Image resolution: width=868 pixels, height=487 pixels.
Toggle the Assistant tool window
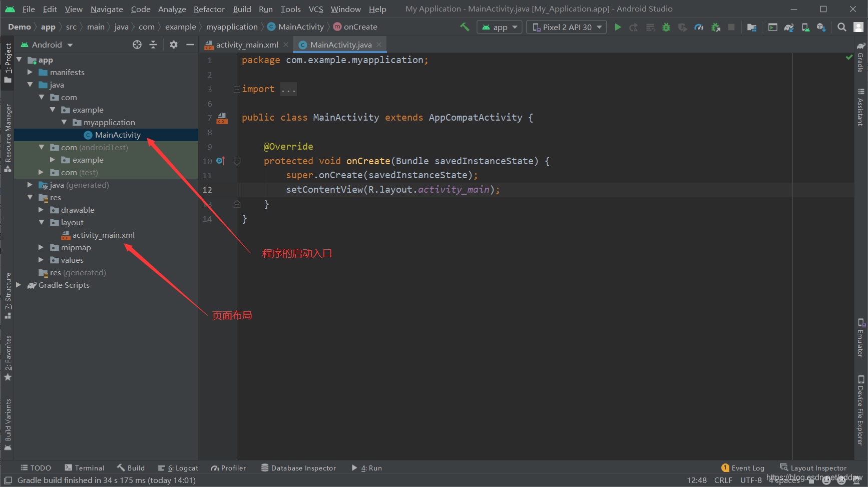[x=860, y=107]
